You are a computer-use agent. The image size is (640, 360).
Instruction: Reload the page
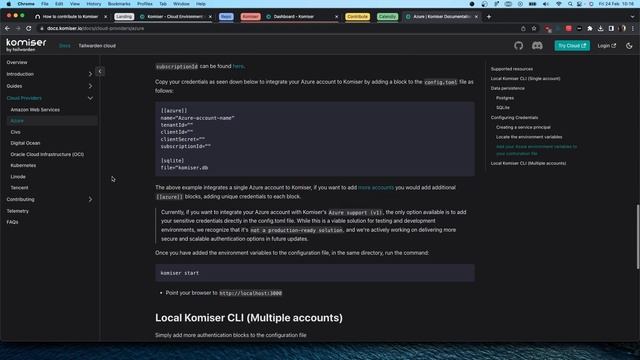(29, 29)
